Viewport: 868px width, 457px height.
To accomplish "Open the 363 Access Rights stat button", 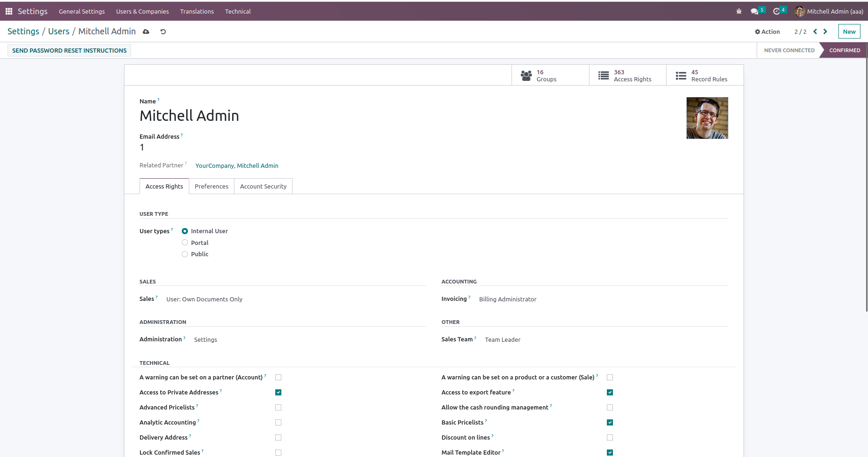I will click(x=628, y=75).
